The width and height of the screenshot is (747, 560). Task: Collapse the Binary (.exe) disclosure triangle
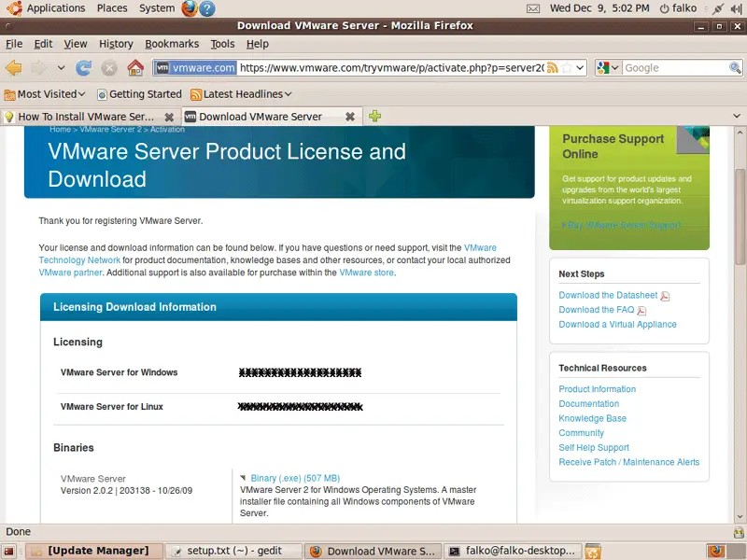point(243,478)
